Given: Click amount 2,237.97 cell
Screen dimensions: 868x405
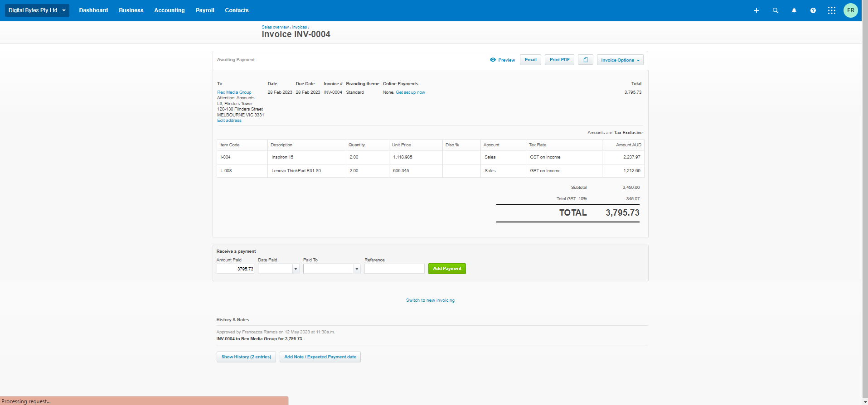Looking at the screenshot, I should 623,157.
